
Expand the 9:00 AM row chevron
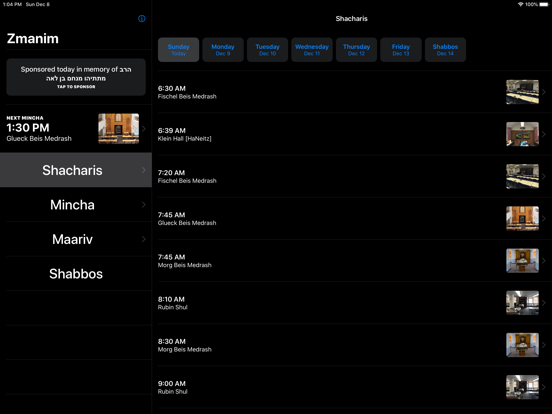tap(544, 387)
